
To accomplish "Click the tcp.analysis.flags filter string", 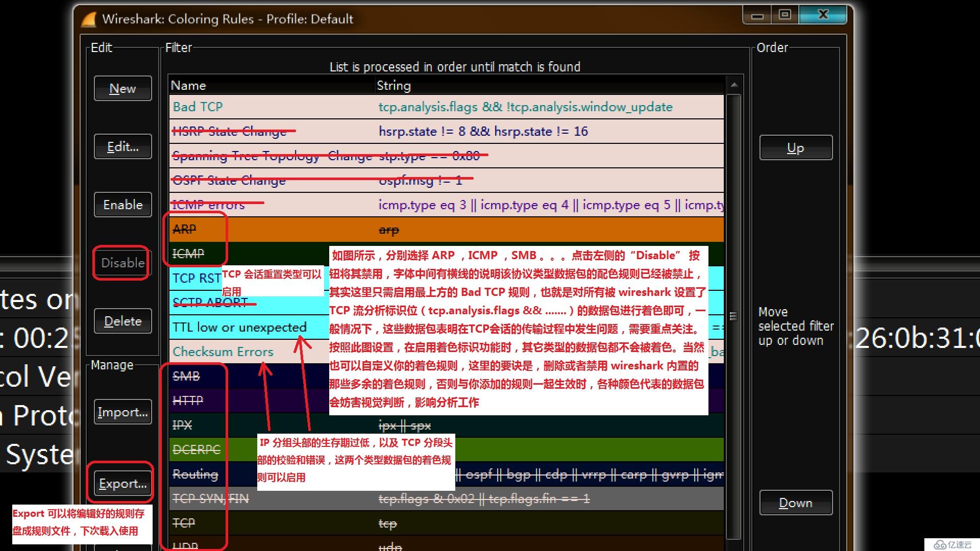I will click(x=525, y=107).
